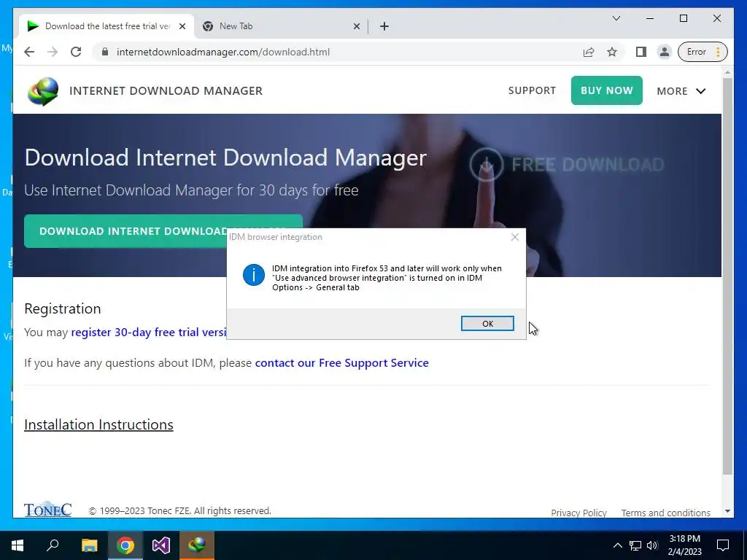Click the blue information icon in dialog
The height and width of the screenshot is (560, 747).
[253, 275]
